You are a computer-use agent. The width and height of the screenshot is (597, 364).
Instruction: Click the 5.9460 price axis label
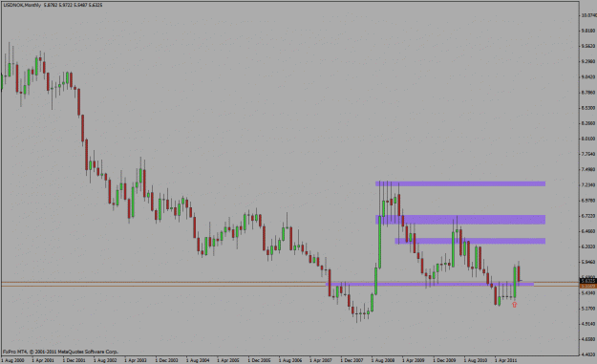tap(588, 262)
